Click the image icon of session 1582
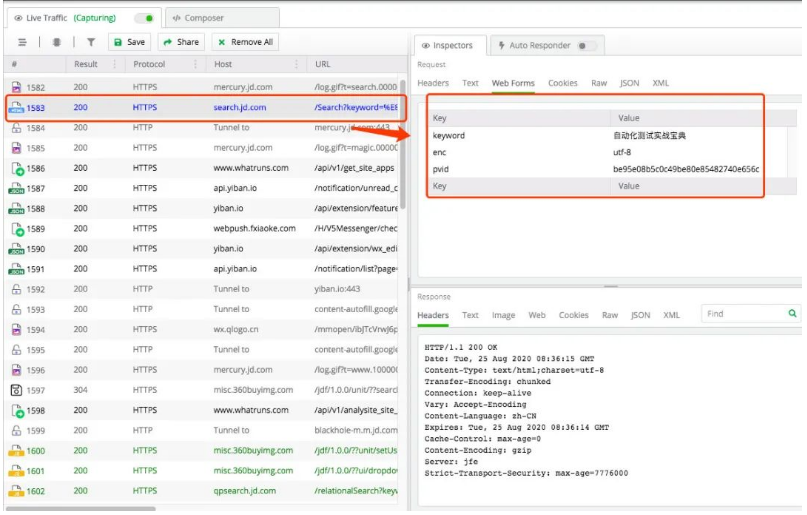Image resolution: width=807 pixels, height=515 pixels. pos(16,87)
